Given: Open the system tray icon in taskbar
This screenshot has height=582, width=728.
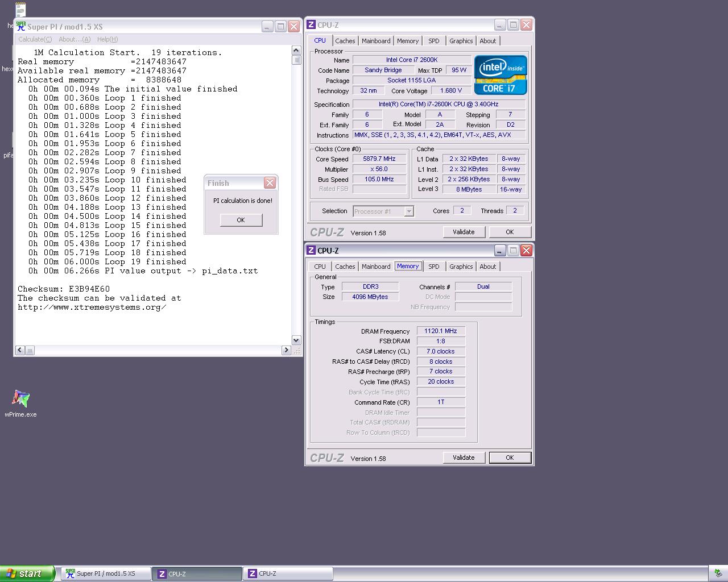Looking at the screenshot, I should coord(718,573).
